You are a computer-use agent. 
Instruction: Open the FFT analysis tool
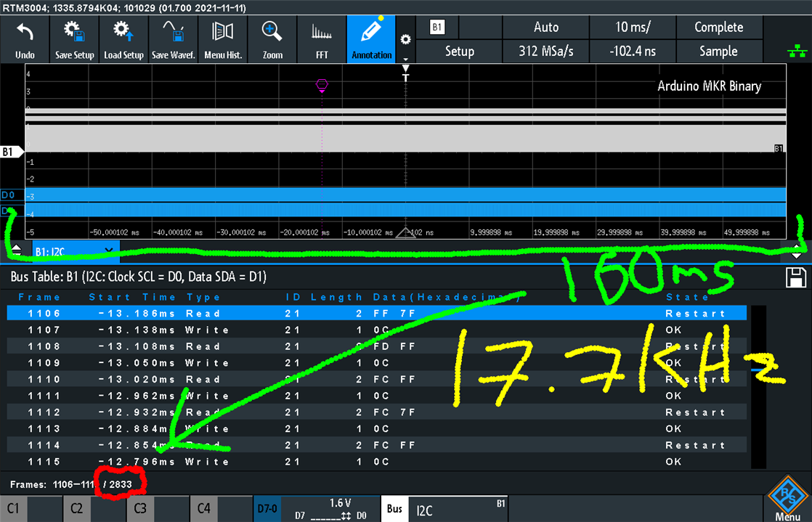(x=322, y=39)
